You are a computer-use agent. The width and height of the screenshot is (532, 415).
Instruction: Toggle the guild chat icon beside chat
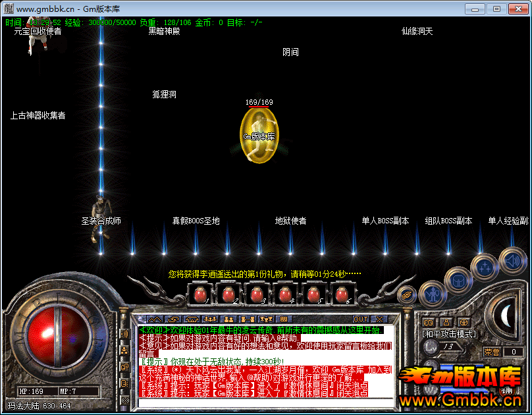(x=124, y=383)
